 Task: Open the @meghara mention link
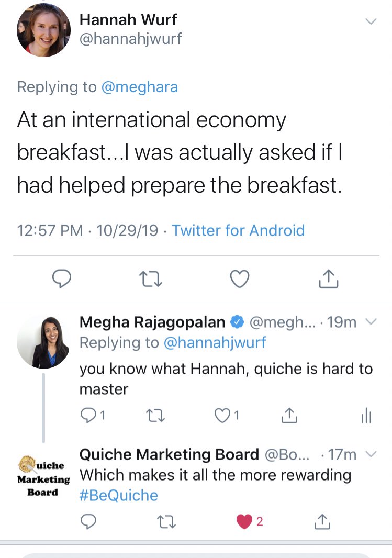point(139,87)
